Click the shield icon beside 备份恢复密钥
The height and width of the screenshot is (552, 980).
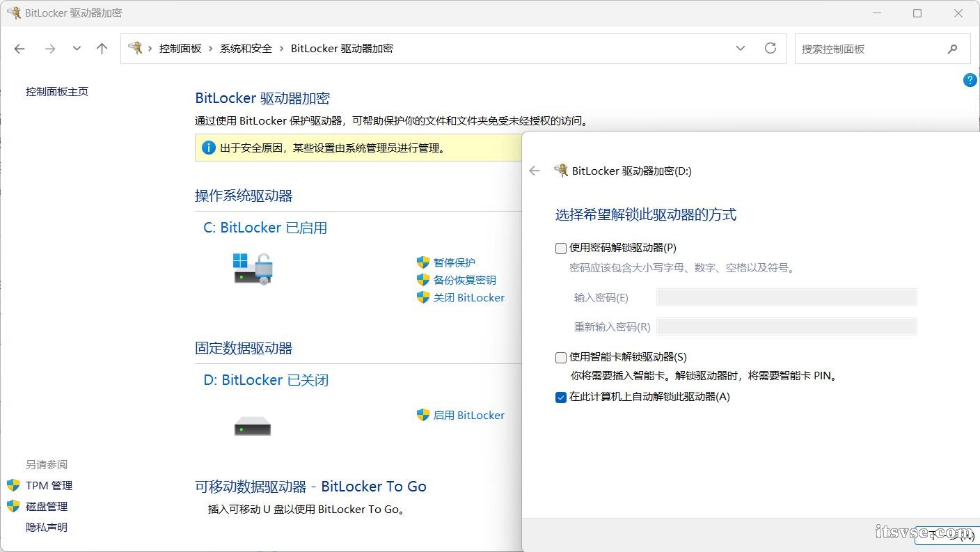click(423, 280)
